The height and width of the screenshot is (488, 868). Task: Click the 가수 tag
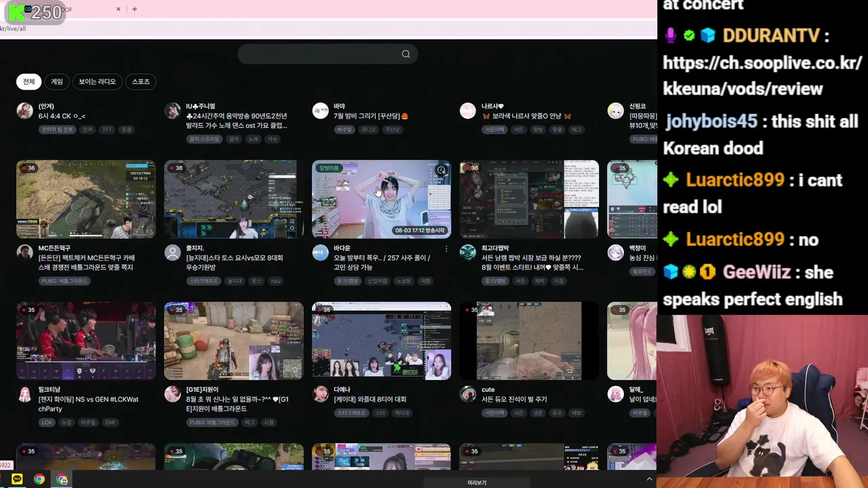[x=272, y=139]
